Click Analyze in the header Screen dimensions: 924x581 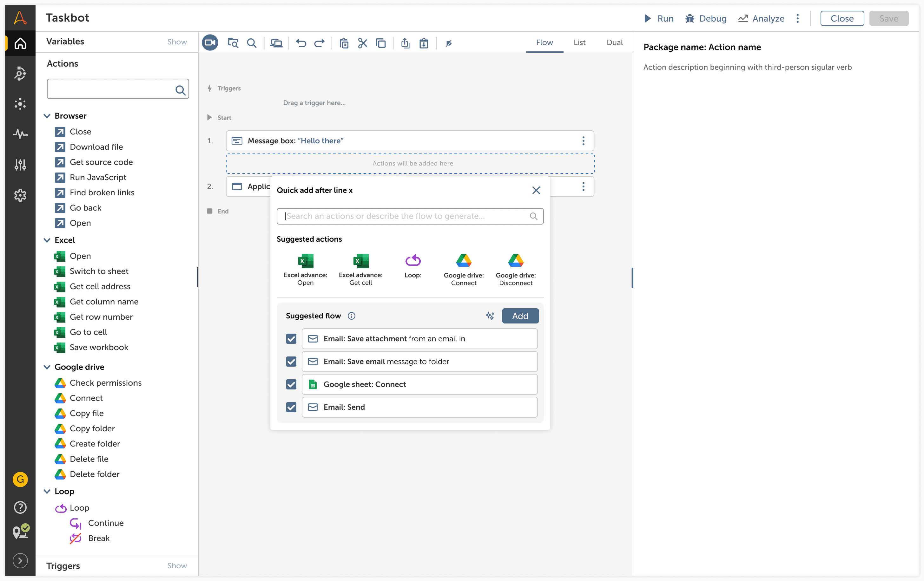pos(761,18)
